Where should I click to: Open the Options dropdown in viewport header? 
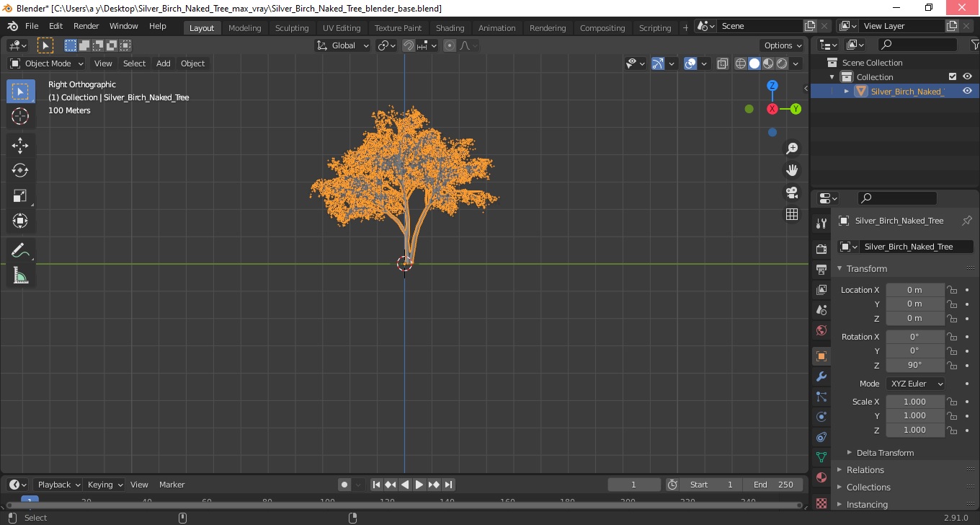(x=783, y=45)
